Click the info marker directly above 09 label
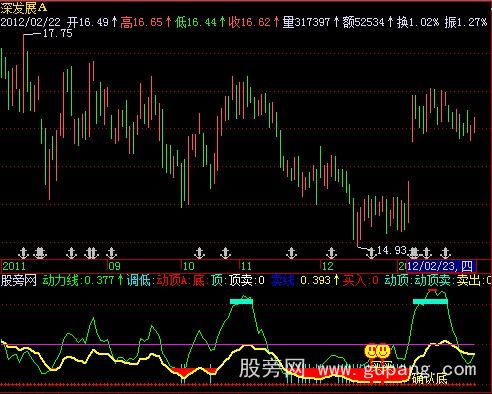 (x=112, y=253)
